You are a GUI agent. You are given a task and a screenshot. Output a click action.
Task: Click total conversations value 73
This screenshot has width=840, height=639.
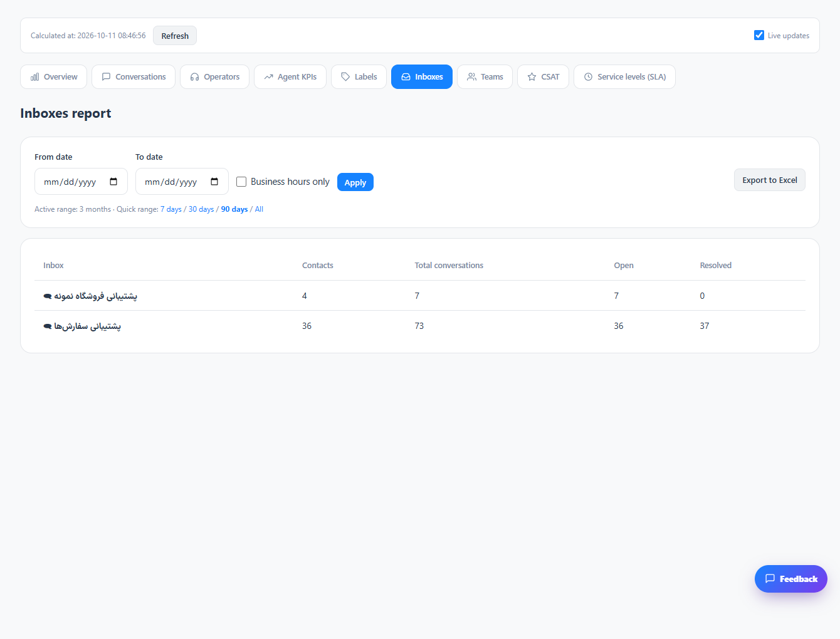tap(419, 326)
